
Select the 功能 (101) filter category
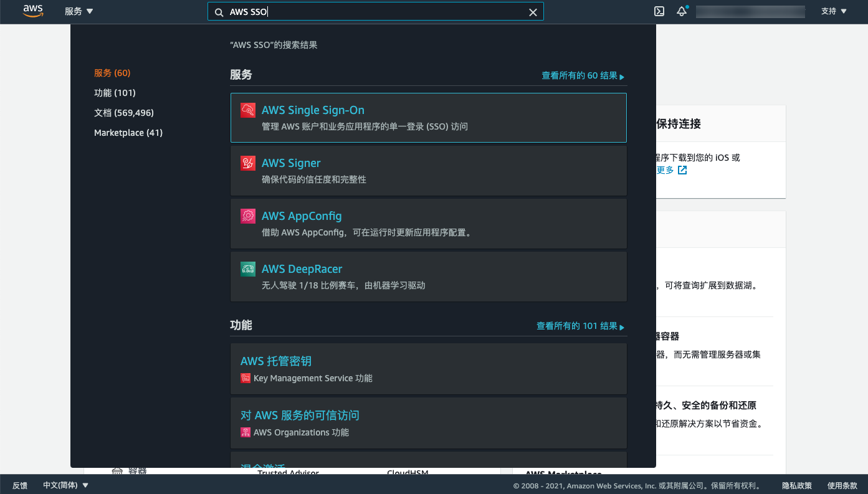pos(115,93)
